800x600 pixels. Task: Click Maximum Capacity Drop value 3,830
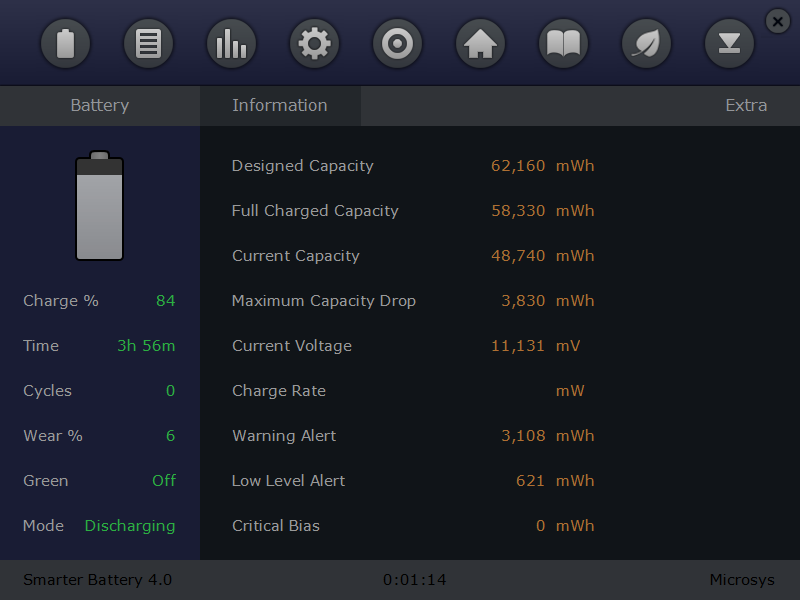tap(523, 301)
